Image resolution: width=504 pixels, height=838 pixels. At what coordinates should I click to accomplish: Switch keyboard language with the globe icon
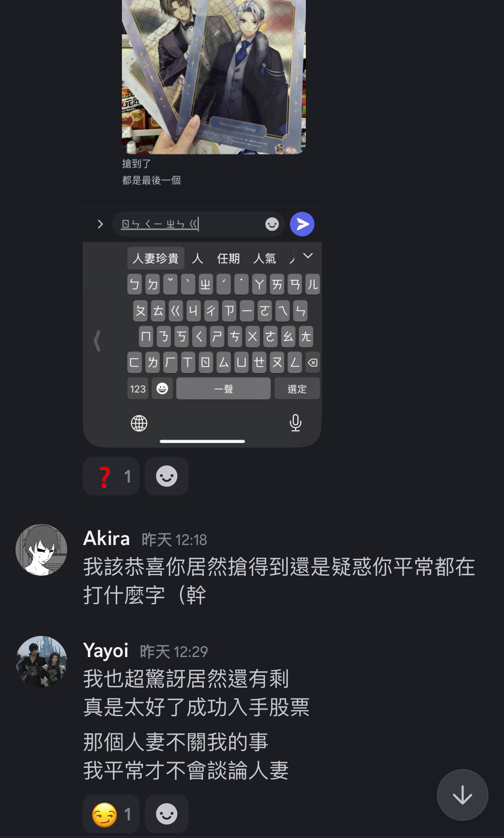click(139, 423)
